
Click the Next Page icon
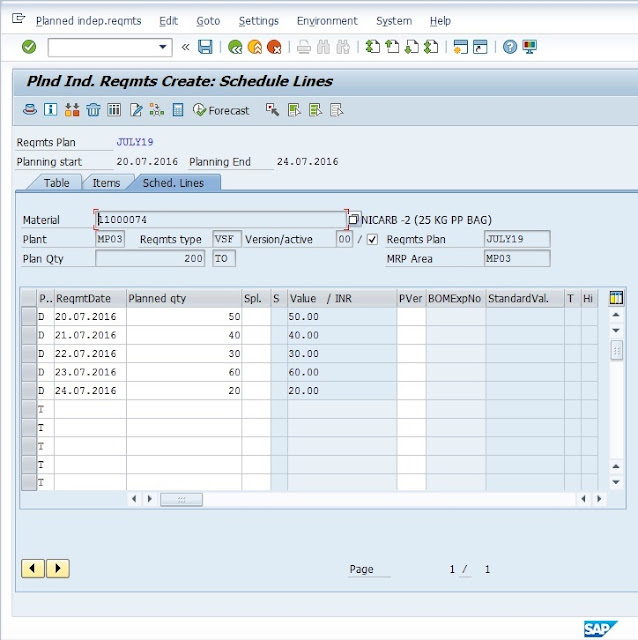point(411,47)
